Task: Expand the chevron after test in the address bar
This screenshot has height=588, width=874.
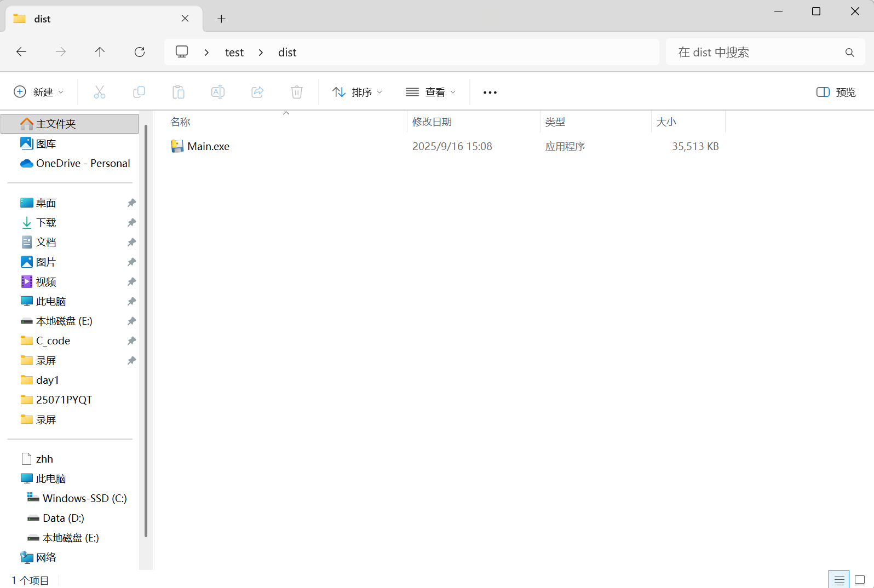Action: pos(261,53)
